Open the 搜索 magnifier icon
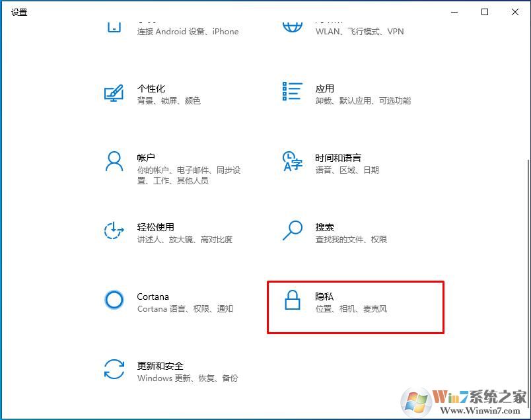The height and width of the screenshot is (420, 531). [293, 230]
